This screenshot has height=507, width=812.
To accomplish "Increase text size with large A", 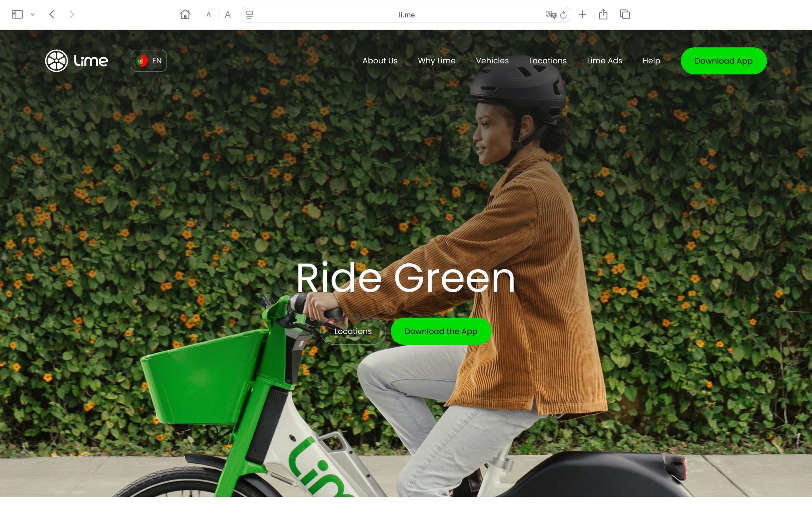I will tap(227, 15).
